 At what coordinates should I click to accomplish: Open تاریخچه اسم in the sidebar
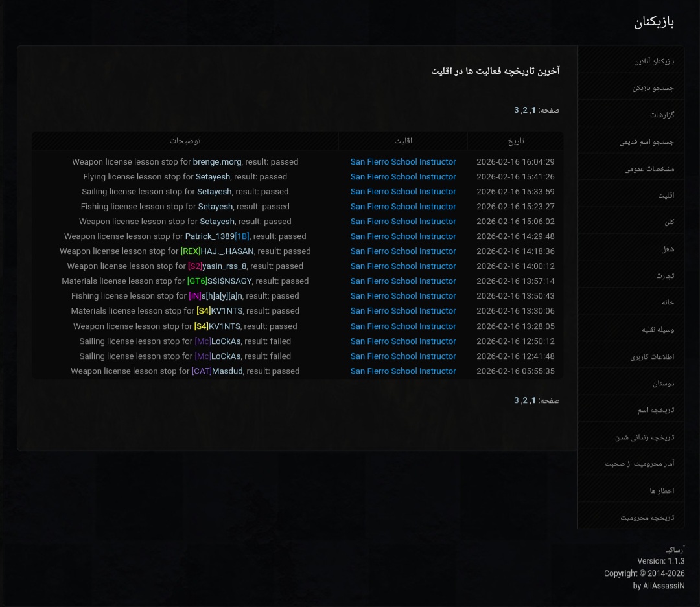632,409
